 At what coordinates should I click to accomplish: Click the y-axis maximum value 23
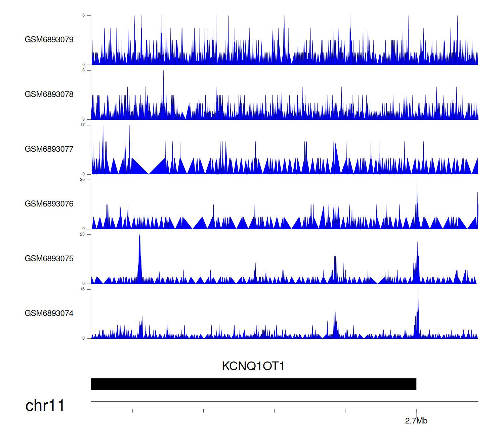pyautogui.click(x=82, y=234)
